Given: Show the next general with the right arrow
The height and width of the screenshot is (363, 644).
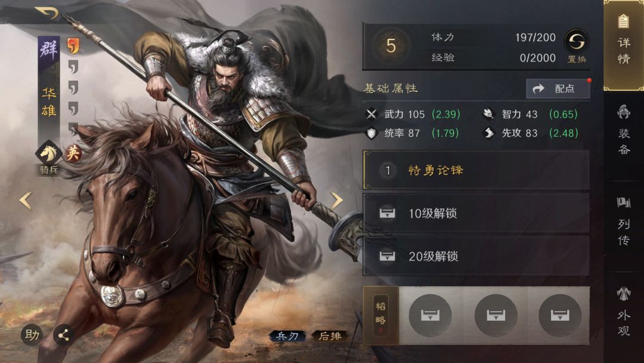Looking at the screenshot, I should [x=336, y=201].
